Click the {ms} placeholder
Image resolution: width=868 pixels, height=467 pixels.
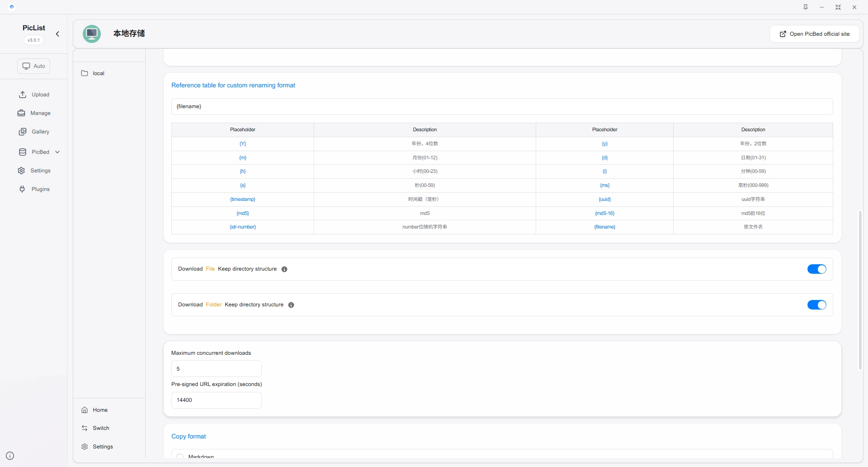pyautogui.click(x=605, y=186)
